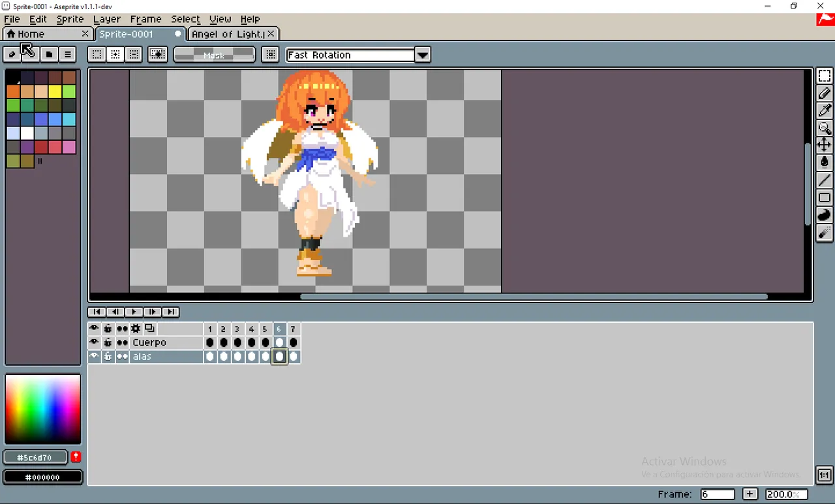Image resolution: width=835 pixels, height=504 pixels.
Task: Select the Rectangular Marquee tool
Action: 825,76
